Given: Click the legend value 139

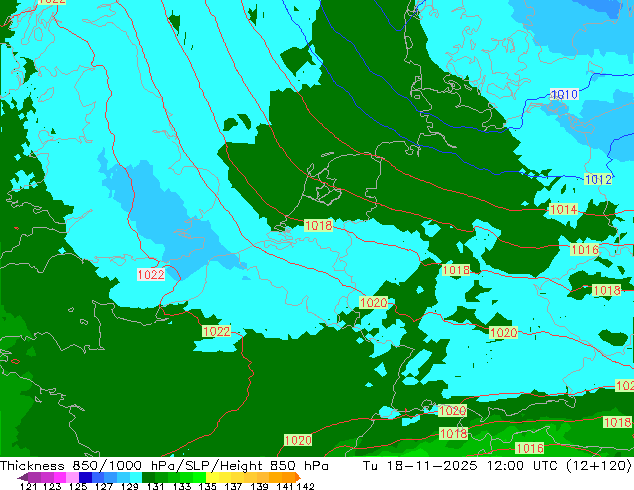Looking at the screenshot, I should (x=259, y=486).
